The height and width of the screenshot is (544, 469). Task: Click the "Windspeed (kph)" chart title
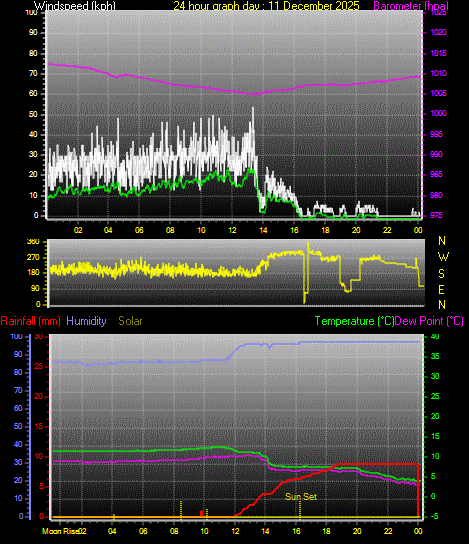(75, 6)
